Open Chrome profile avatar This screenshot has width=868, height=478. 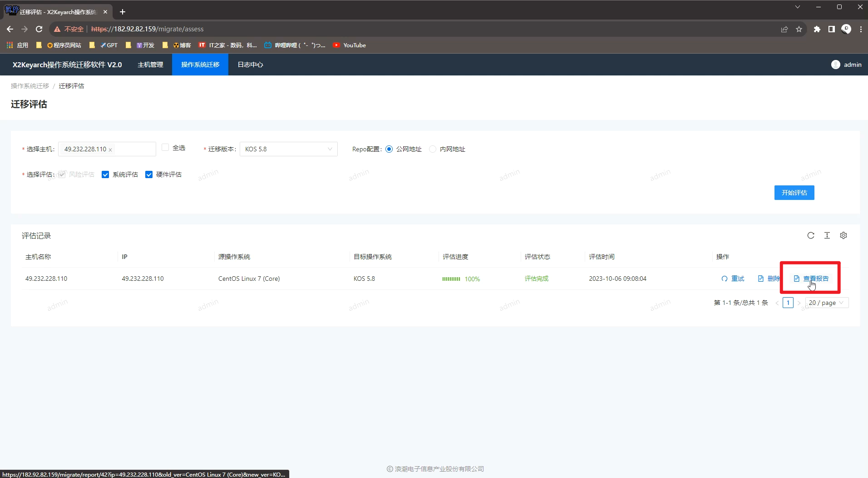click(846, 29)
